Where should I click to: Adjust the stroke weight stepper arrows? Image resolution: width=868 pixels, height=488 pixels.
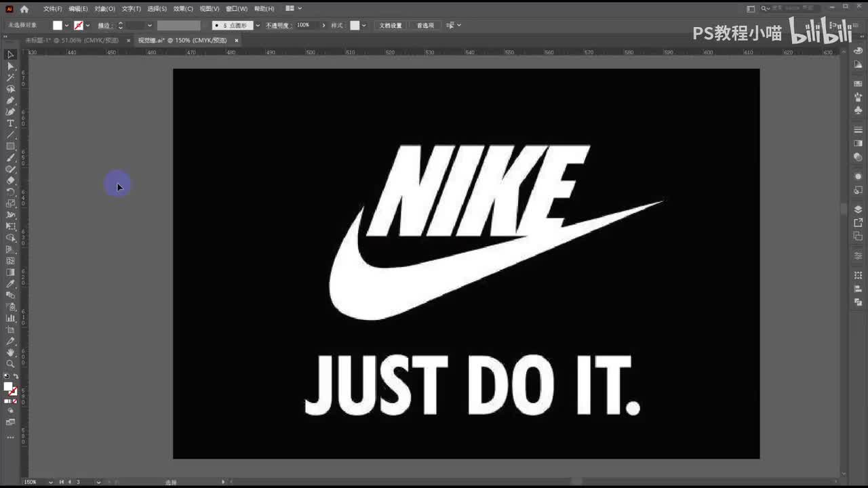120,25
